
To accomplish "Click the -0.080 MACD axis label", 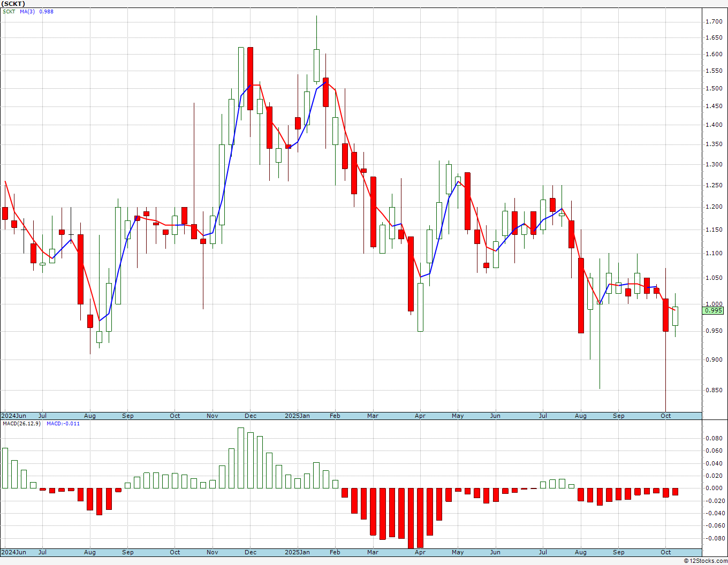I will (714, 539).
